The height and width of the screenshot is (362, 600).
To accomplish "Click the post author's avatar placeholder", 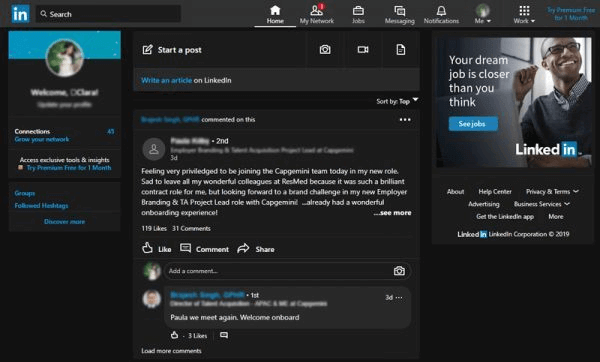I will 154,149.
